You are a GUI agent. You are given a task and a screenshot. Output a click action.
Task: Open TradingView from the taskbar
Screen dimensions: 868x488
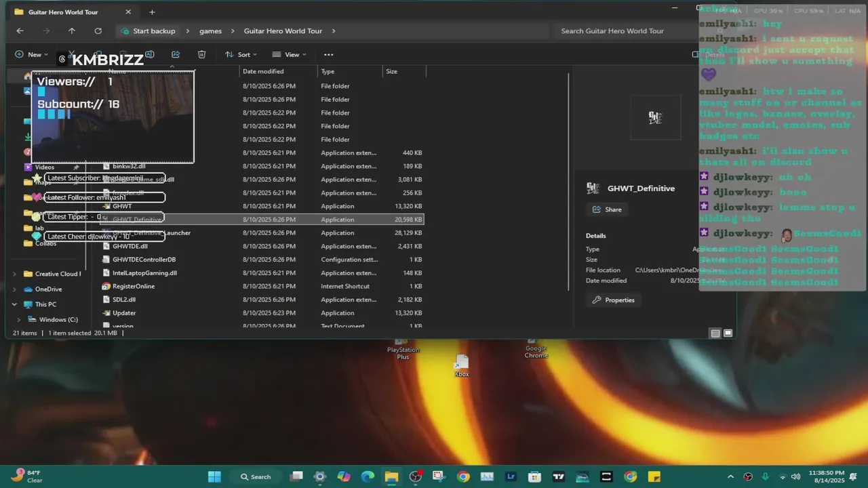point(559,476)
